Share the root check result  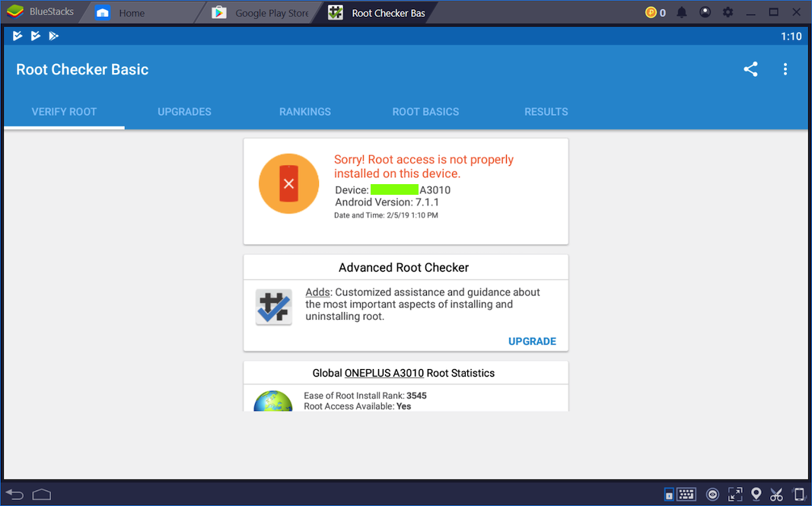pyautogui.click(x=750, y=69)
